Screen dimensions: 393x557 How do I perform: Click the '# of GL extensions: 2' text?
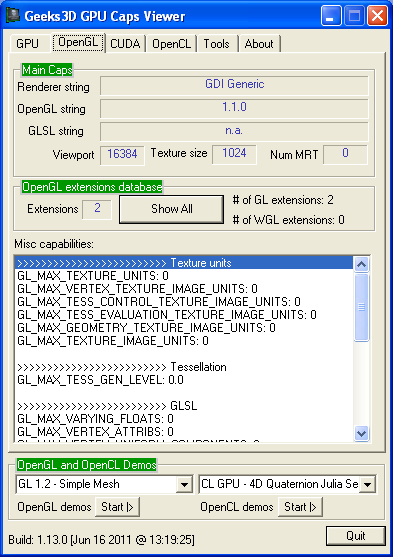283,200
